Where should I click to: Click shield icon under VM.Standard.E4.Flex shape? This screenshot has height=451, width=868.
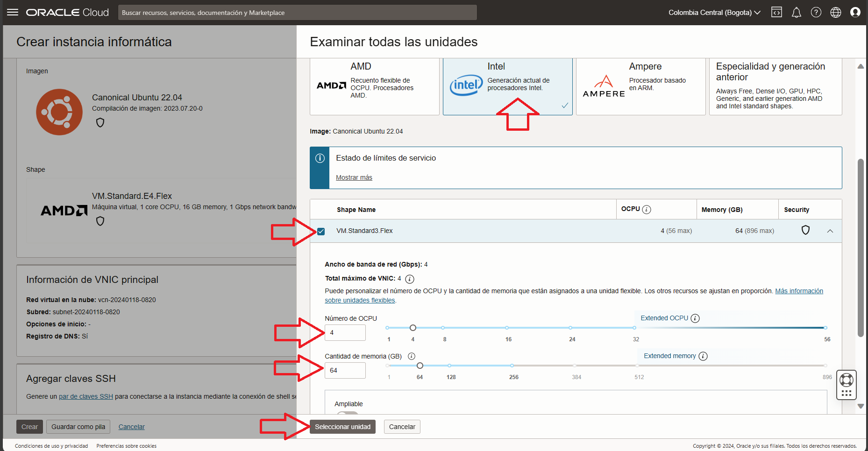100,221
